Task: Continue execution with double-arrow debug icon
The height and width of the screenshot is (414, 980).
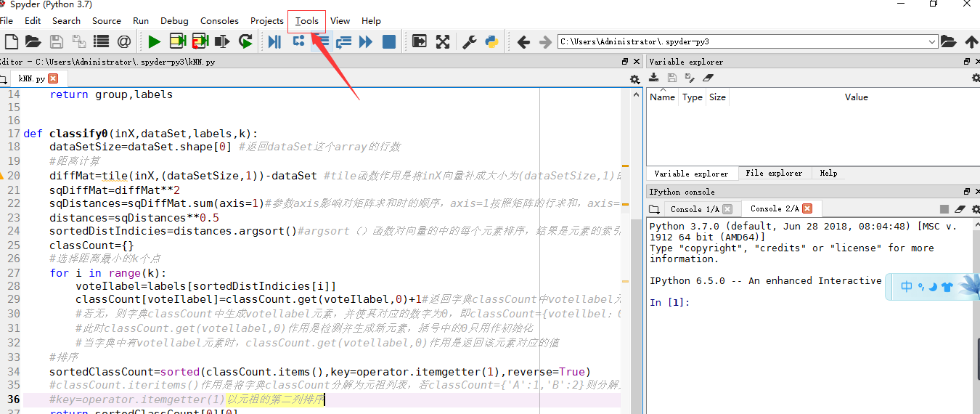Action: click(x=366, y=41)
